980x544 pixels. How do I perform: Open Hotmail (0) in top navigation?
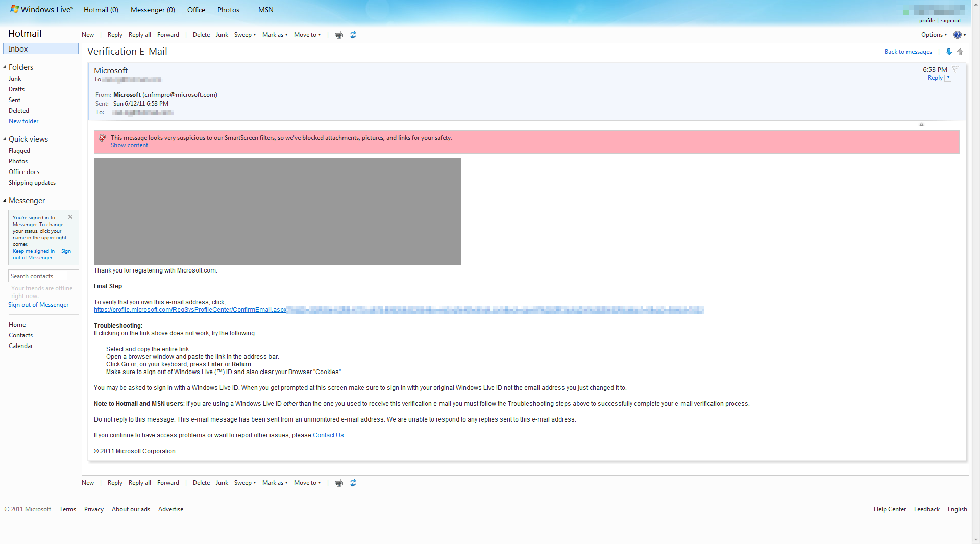pyautogui.click(x=101, y=10)
